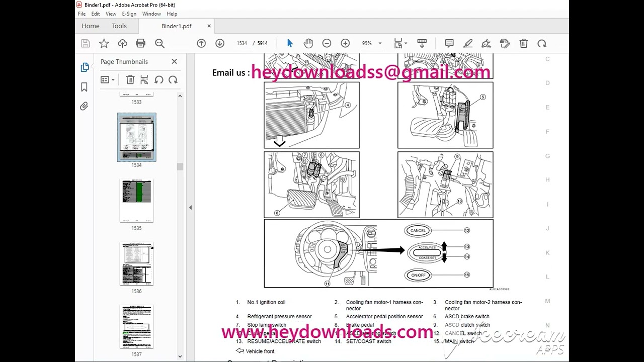Zoom out with the minus icon
Viewport: 644px width, 362px height.
coord(327,44)
